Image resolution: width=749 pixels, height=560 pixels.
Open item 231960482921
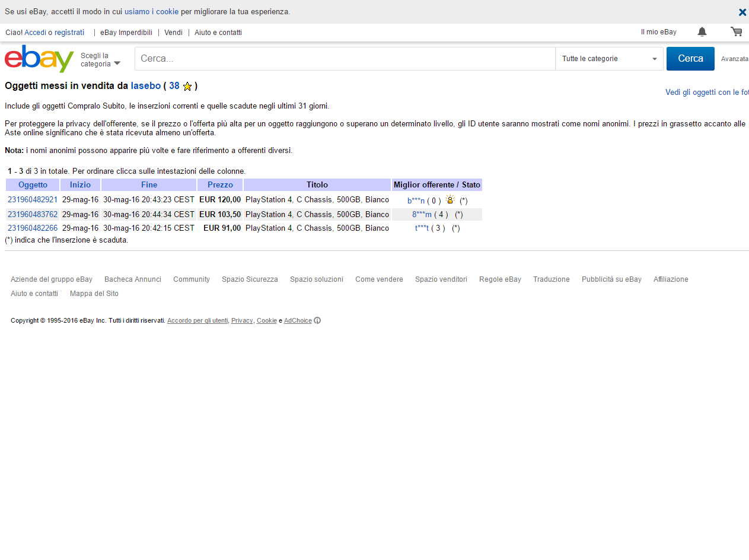(33, 200)
